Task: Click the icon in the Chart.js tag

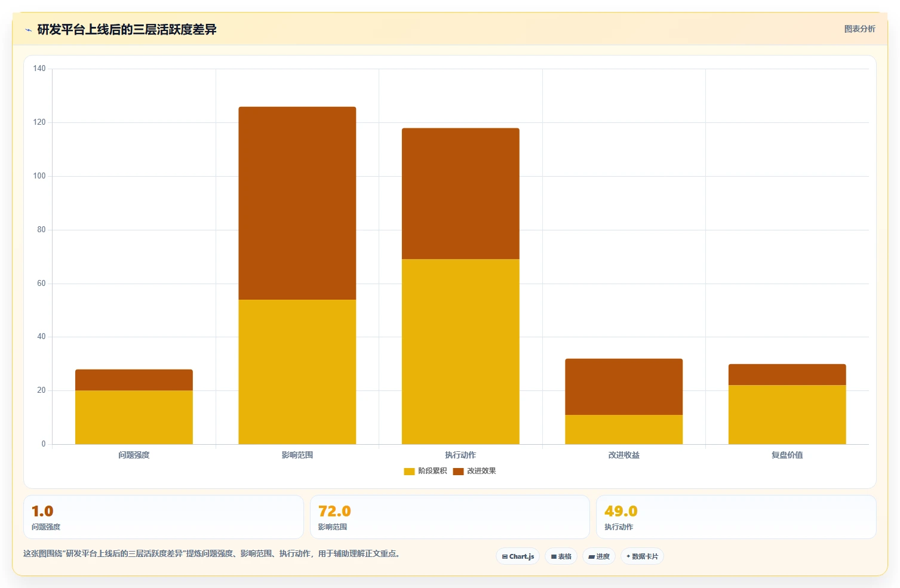Action: click(x=505, y=556)
